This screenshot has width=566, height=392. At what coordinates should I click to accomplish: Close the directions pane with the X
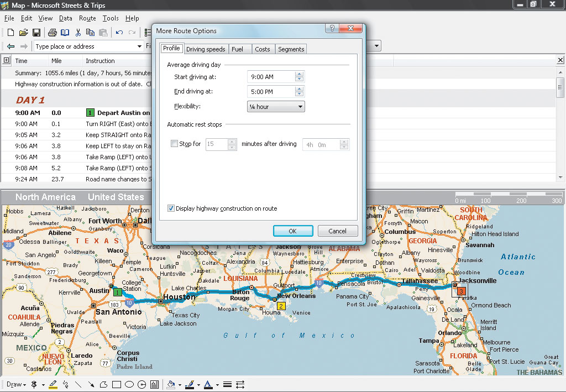point(560,60)
